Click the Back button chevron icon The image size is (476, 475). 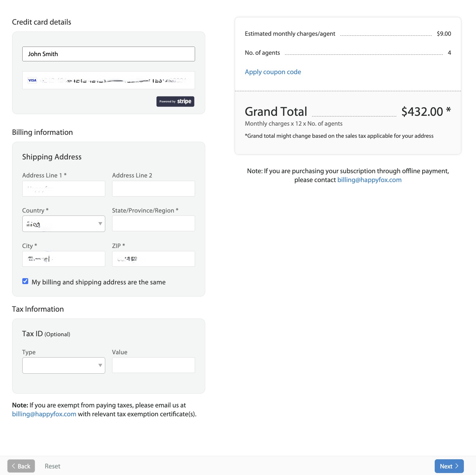pyautogui.click(x=13, y=466)
